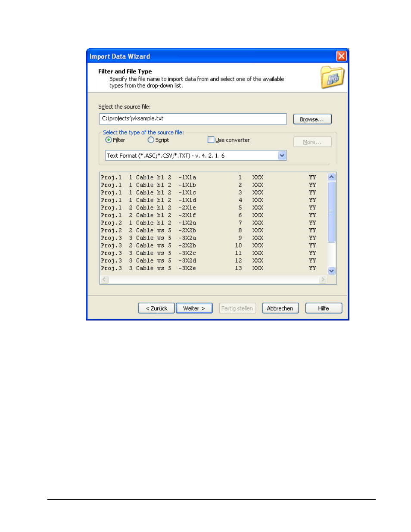Click the Browse... button
This screenshot has height=532, width=411.
click(312, 119)
